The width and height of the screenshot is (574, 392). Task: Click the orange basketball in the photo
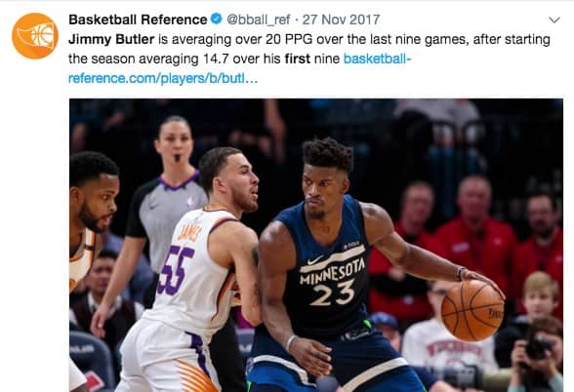pyautogui.click(x=472, y=310)
